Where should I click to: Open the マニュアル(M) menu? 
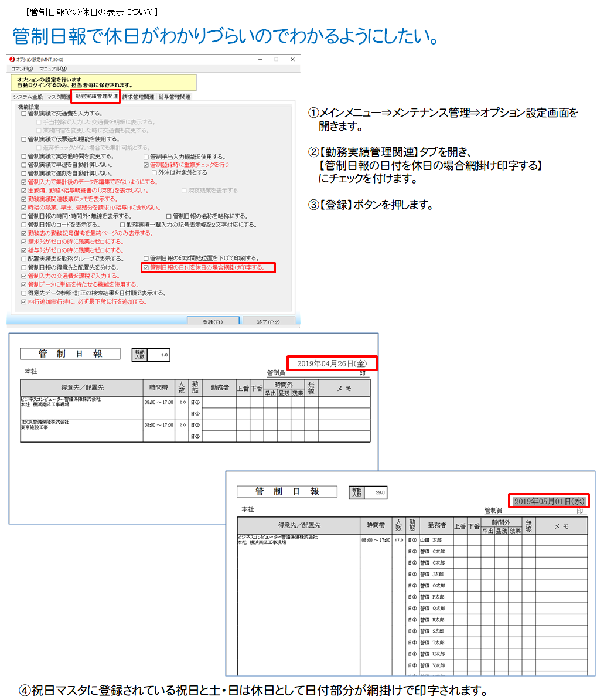[53, 69]
